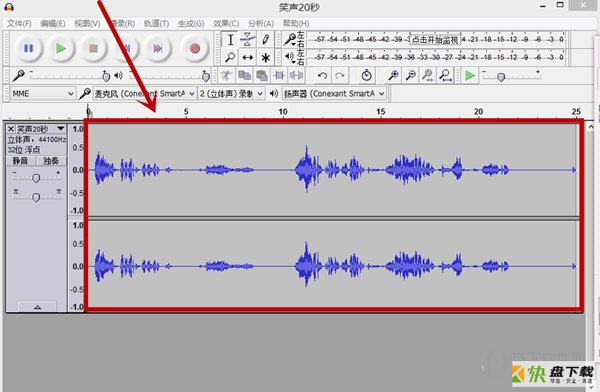The height and width of the screenshot is (392, 600).
Task: Close the 笑声20秒 track with its X
Action: point(11,129)
